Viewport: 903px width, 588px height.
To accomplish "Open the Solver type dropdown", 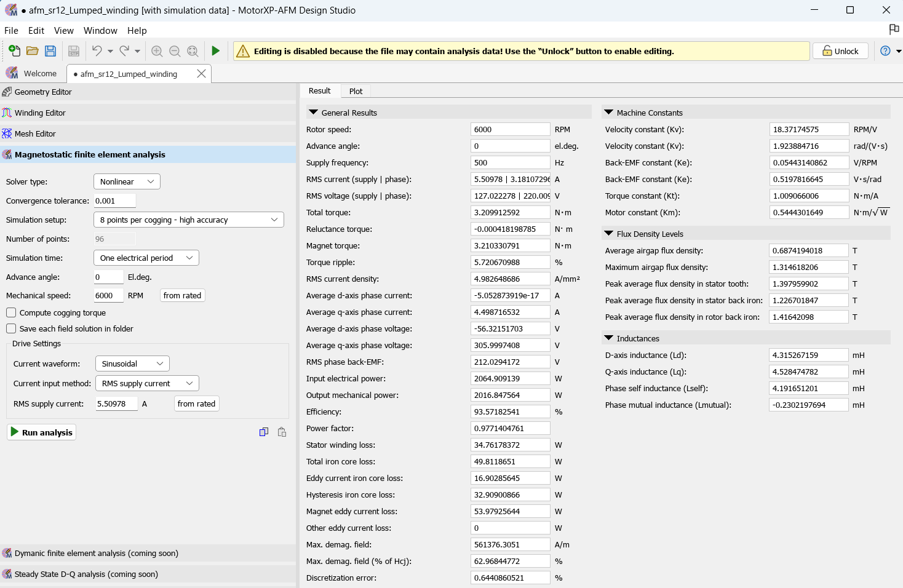I will pyautogui.click(x=127, y=181).
